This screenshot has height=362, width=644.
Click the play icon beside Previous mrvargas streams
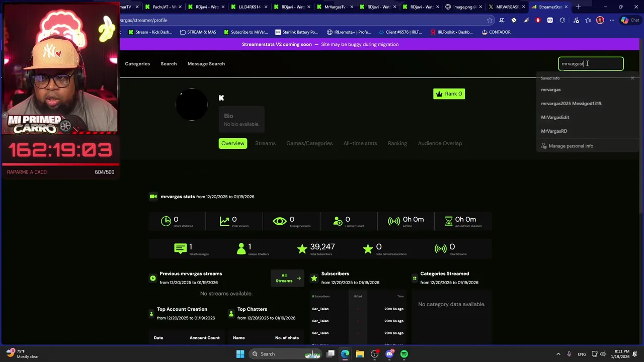(x=153, y=278)
